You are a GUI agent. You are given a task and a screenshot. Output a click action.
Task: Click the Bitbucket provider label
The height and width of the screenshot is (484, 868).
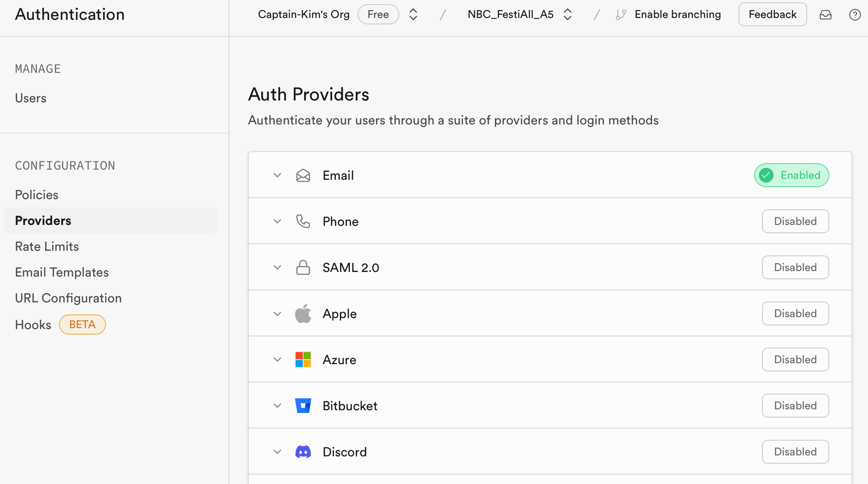coord(350,406)
